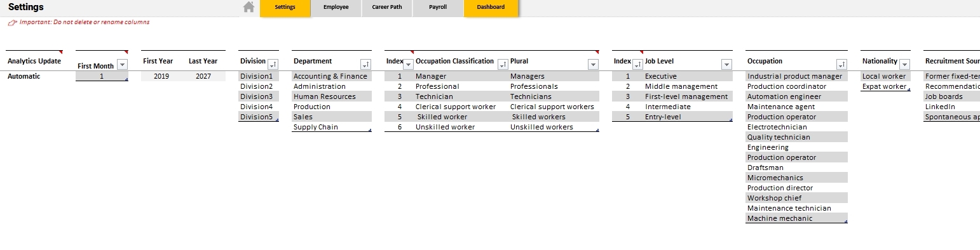Image resolution: width=980 pixels, height=250 pixels.
Task: Select Automation engineer occupation
Action: (x=796, y=96)
